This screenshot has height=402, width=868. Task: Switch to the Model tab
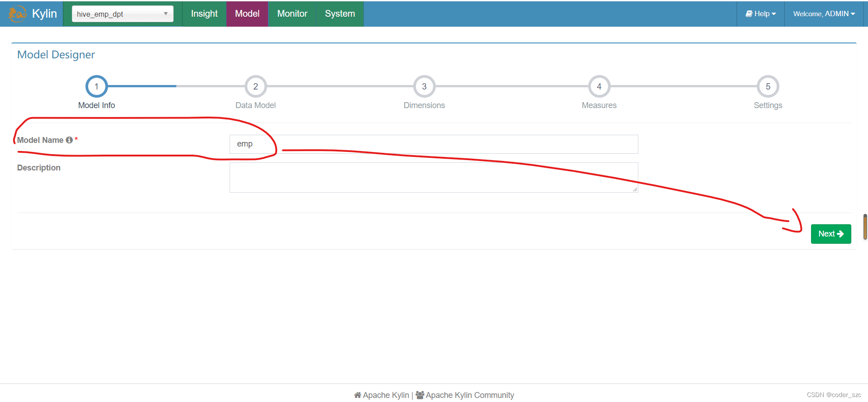click(247, 14)
